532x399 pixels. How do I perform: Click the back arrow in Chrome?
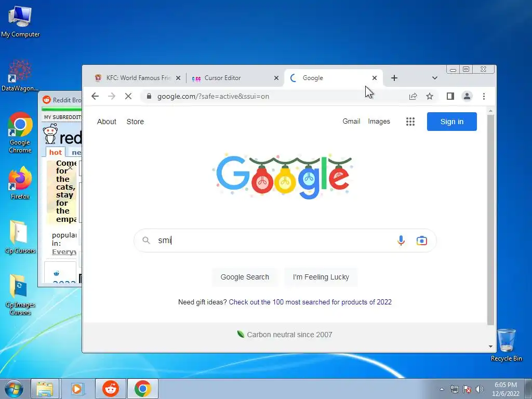pyautogui.click(x=95, y=96)
